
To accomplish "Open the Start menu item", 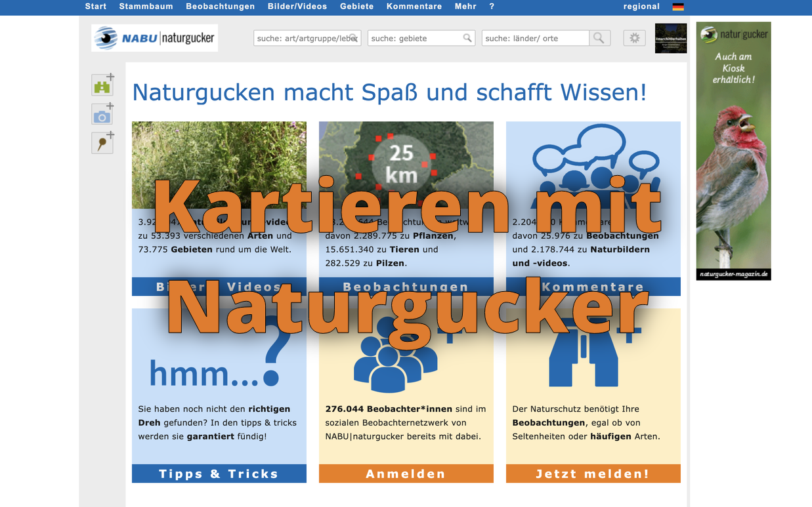I will click(x=96, y=7).
